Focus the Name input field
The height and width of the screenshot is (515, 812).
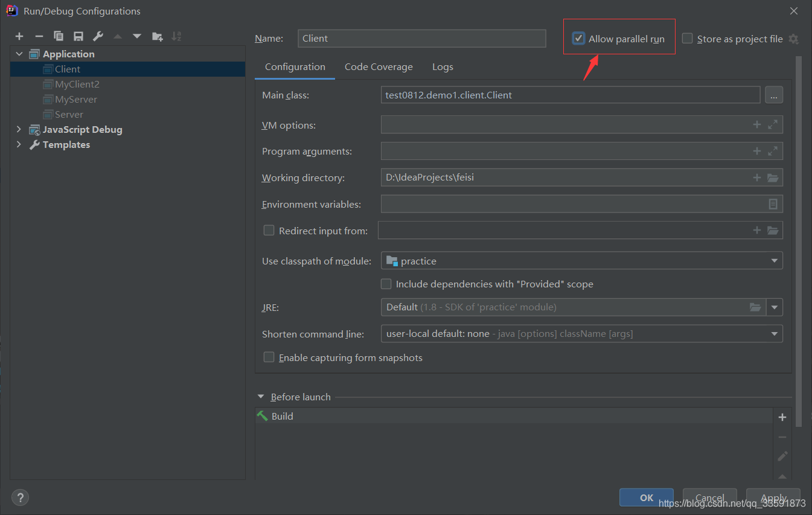422,38
